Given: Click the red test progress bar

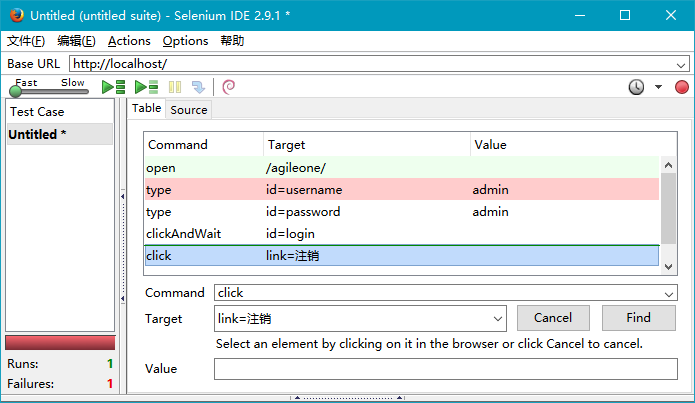Looking at the screenshot, I should [60, 343].
